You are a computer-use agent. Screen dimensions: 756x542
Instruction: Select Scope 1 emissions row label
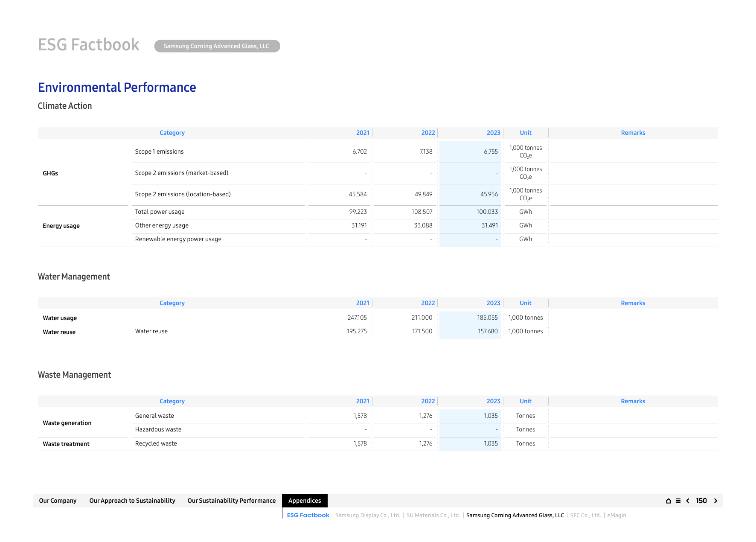(x=159, y=152)
